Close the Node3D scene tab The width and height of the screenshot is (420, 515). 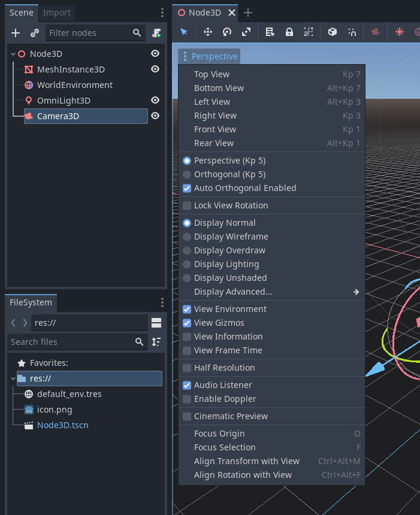[232, 13]
